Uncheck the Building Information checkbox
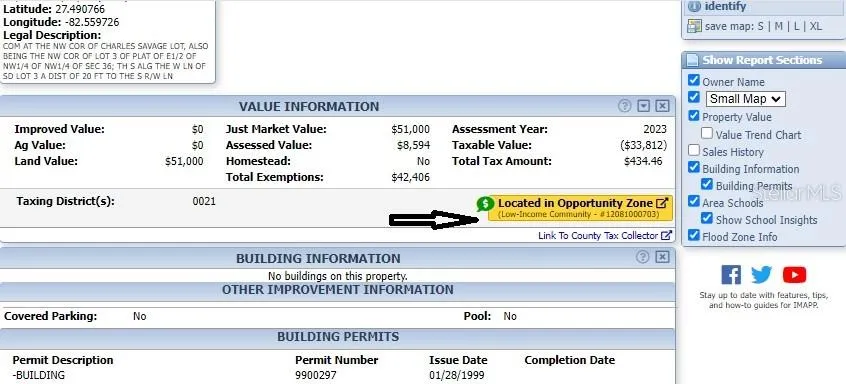The image size is (846, 384). (x=694, y=167)
